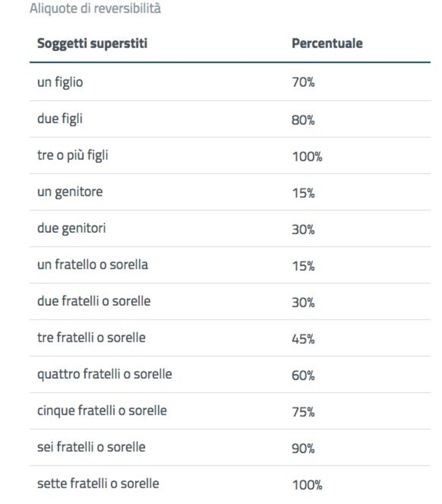Select the 'tre fratelli o sorelle' row
This screenshot has width=442, height=504.
tap(230, 338)
